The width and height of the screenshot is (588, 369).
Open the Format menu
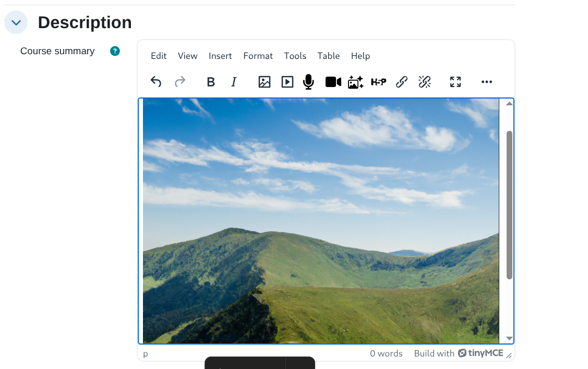click(258, 56)
